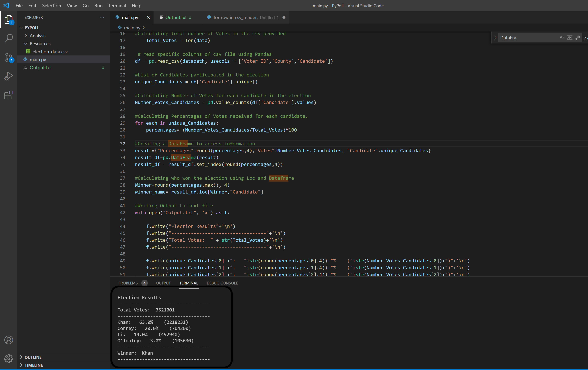Click in the find input containing DataFra
This screenshot has width=588, height=370.
tap(525, 38)
